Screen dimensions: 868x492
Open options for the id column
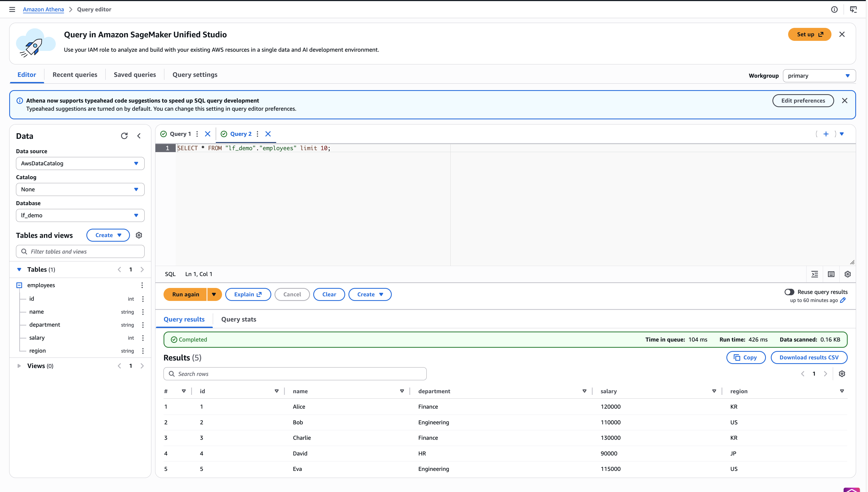point(143,299)
